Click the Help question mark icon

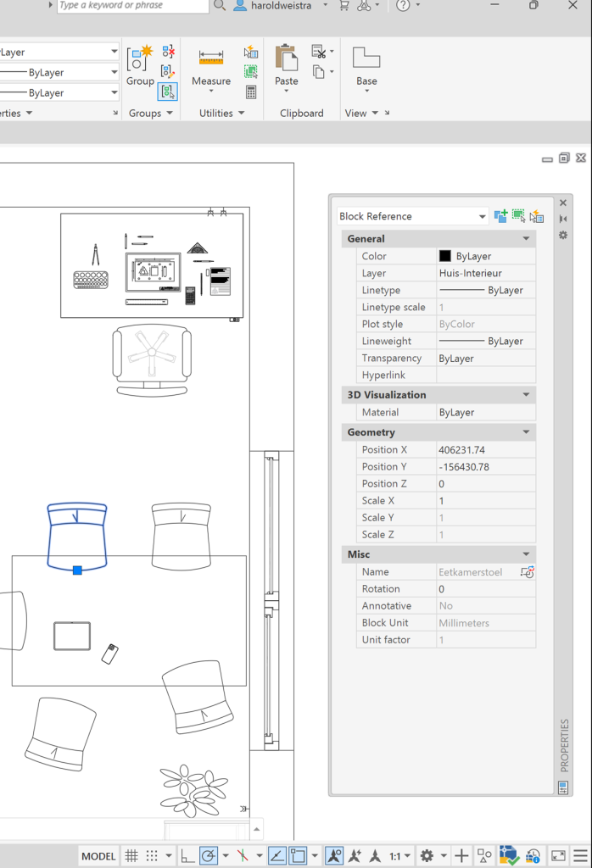[403, 6]
